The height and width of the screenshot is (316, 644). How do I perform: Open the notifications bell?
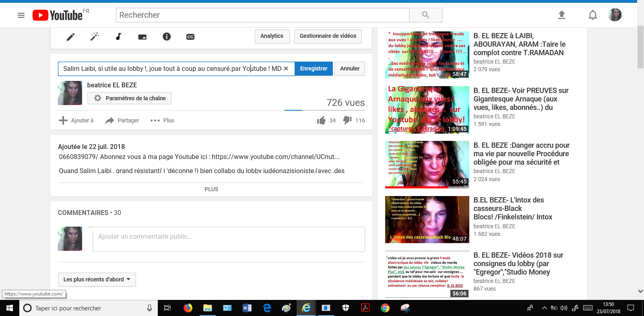click(592, 15)
